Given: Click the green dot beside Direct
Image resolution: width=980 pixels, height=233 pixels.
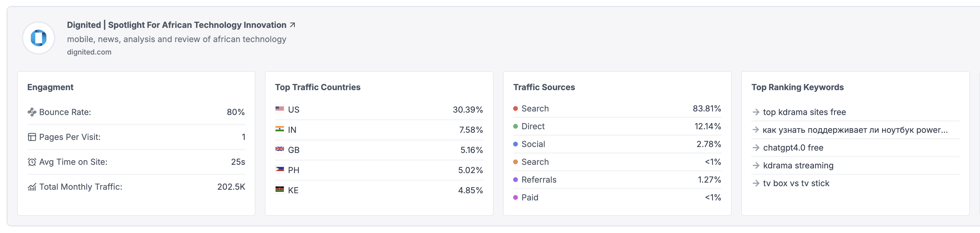Looking at the screenshot, I should coord(516,127).
